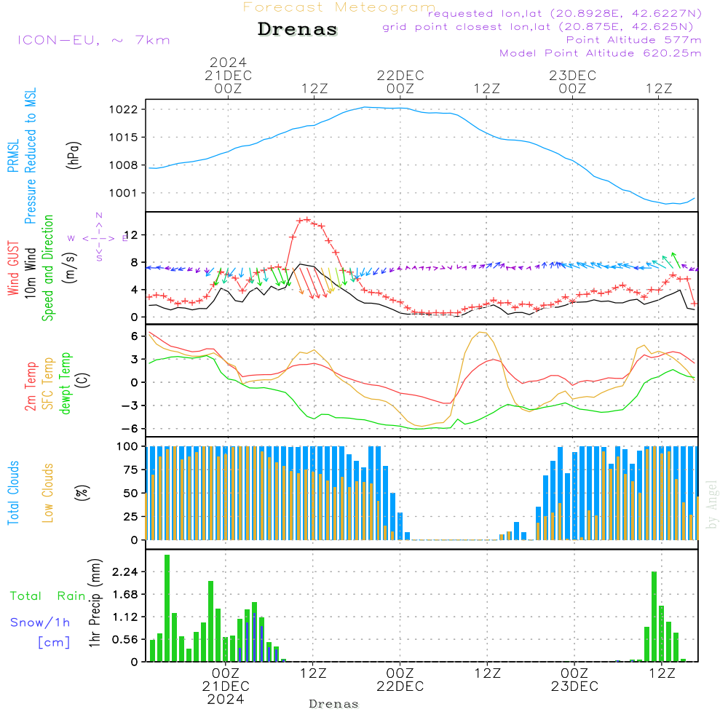Click 'grid point closest lon,lat (20.875E, 42.625N)'
This screenshot has width=728, height=728.
coord(538,27)
